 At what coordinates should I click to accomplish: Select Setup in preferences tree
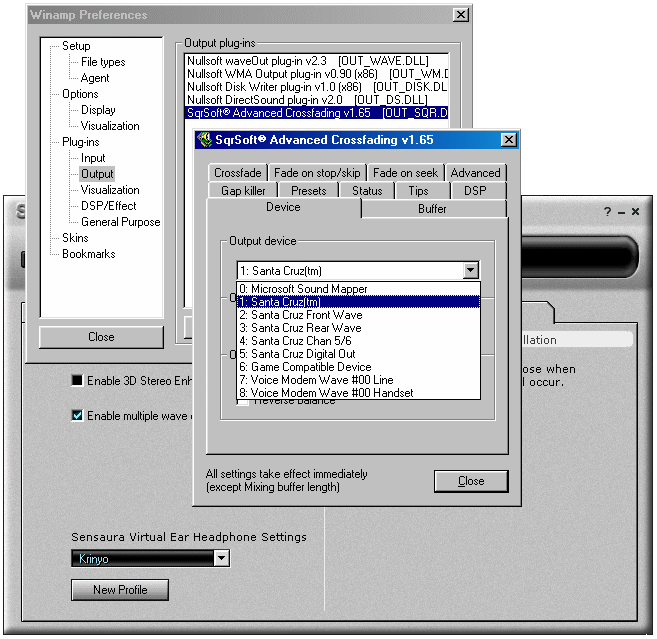[x=76, y=46]
